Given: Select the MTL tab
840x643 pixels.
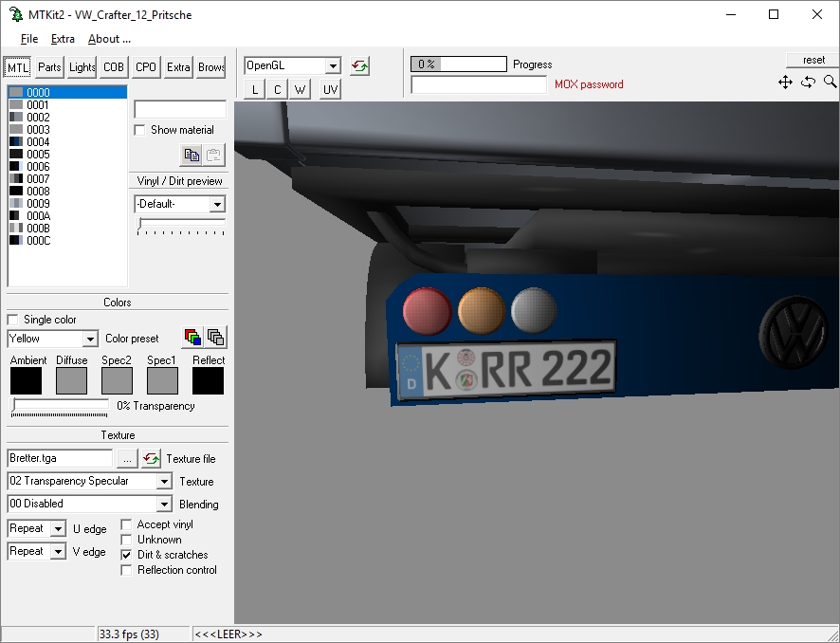Looking at the screenshot, I should click(18, 67).
